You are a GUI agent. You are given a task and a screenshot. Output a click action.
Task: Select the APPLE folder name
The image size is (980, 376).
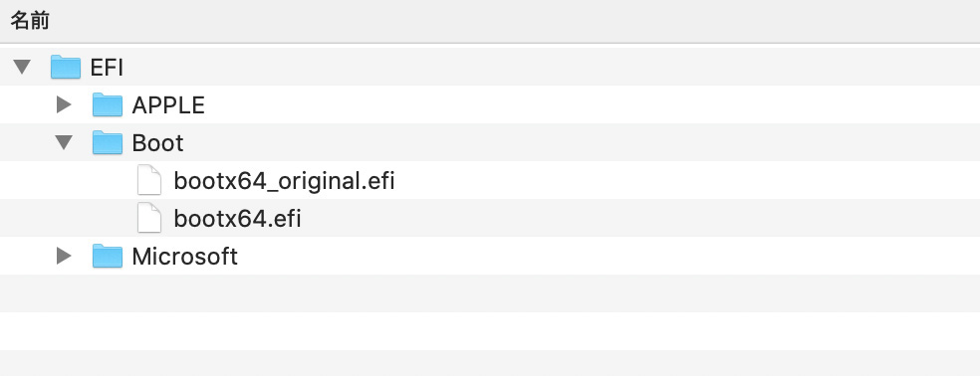coord(168,105)
